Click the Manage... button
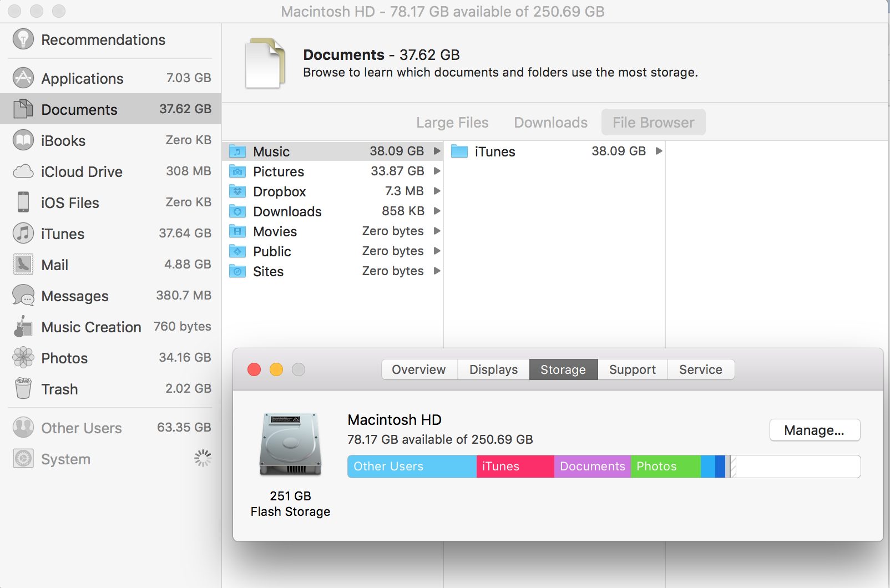890x588 pixels. pyautogui.click(x=815, y=430)
